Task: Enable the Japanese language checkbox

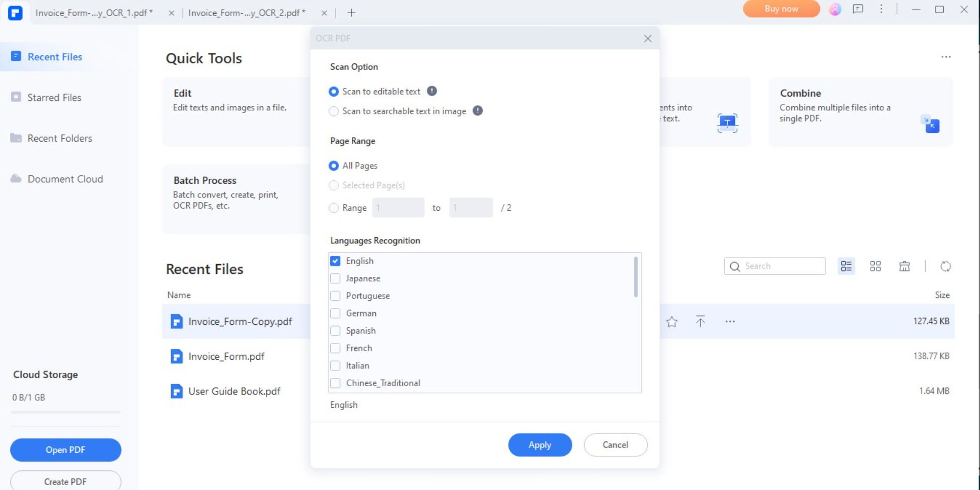Action: pos(336,278)
